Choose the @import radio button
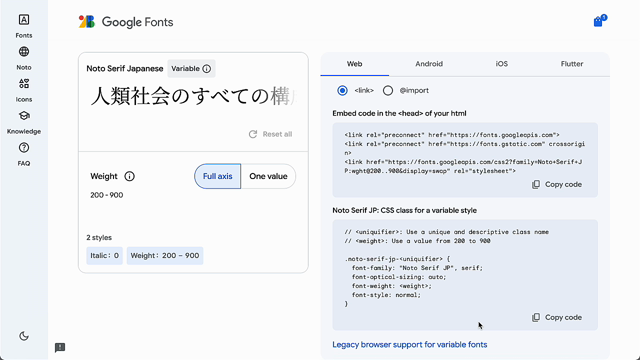This screenshot has width=640, height=360. point(388,91)
